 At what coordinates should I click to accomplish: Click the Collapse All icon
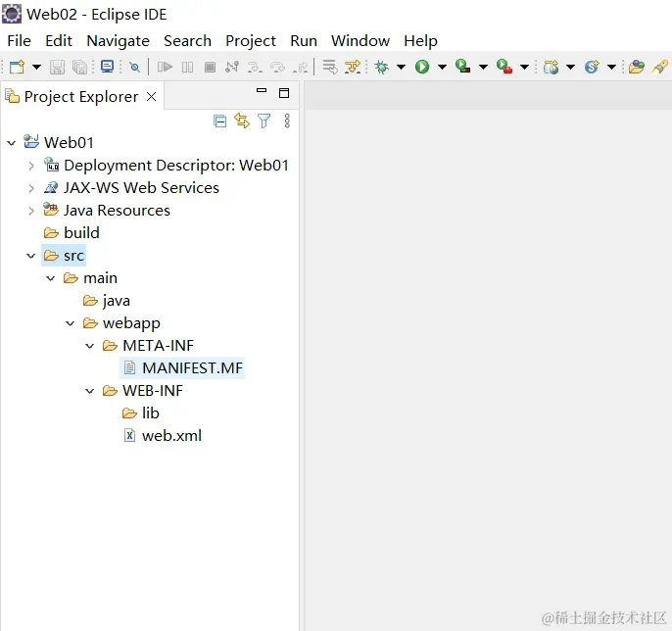(x=219, y=121)
